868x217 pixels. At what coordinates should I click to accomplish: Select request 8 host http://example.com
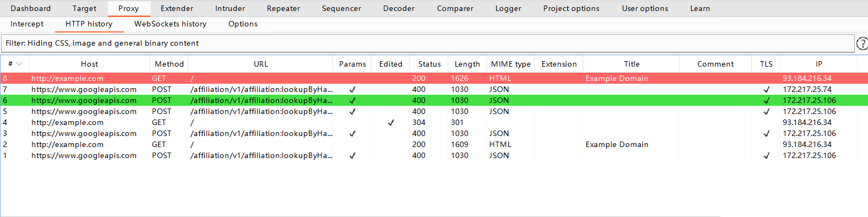click(67, 78)
